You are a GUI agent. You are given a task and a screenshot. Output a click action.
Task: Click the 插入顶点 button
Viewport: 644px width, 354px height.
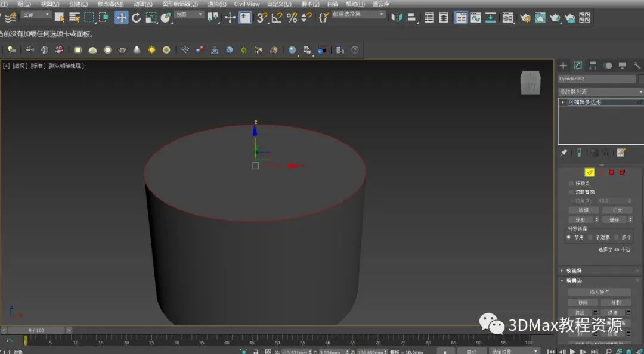tap(599, 292)
